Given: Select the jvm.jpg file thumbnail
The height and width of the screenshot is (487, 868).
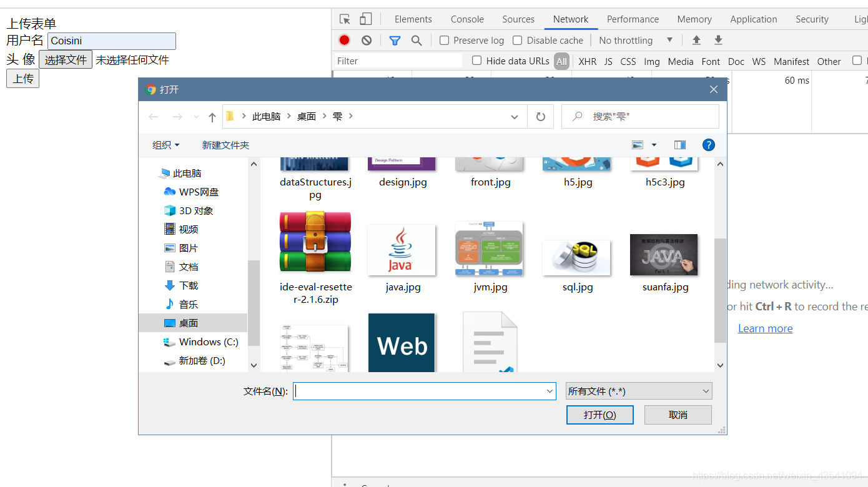Looking at the screenshot, I should point(489,248).
